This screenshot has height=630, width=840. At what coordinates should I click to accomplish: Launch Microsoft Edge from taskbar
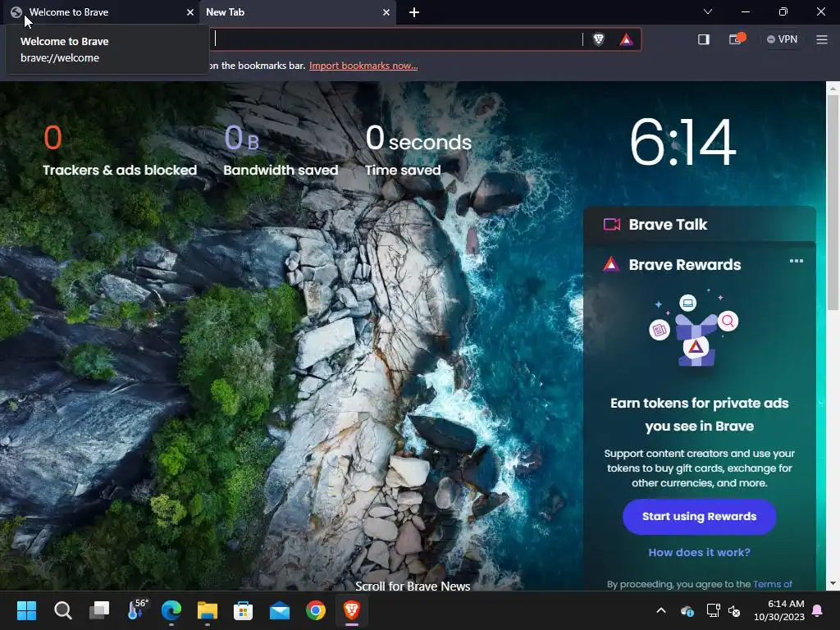(x=171, y=610)
